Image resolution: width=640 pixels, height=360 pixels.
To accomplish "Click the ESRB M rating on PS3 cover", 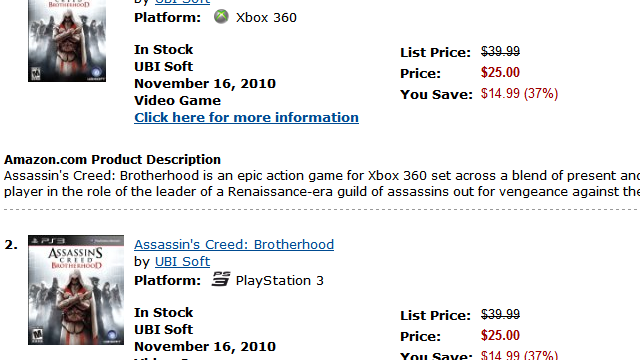I will click(37, 336).
